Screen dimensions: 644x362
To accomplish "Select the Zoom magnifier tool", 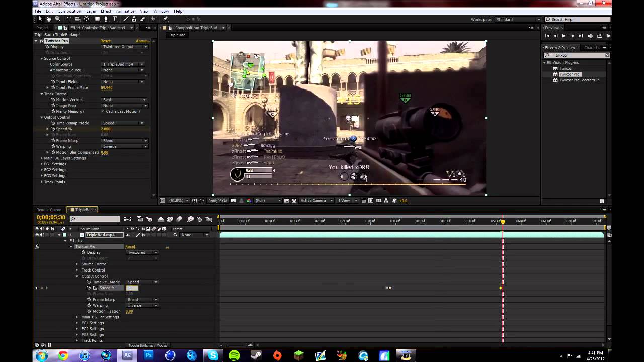I will pyautogui.click(x=58, y=19).
